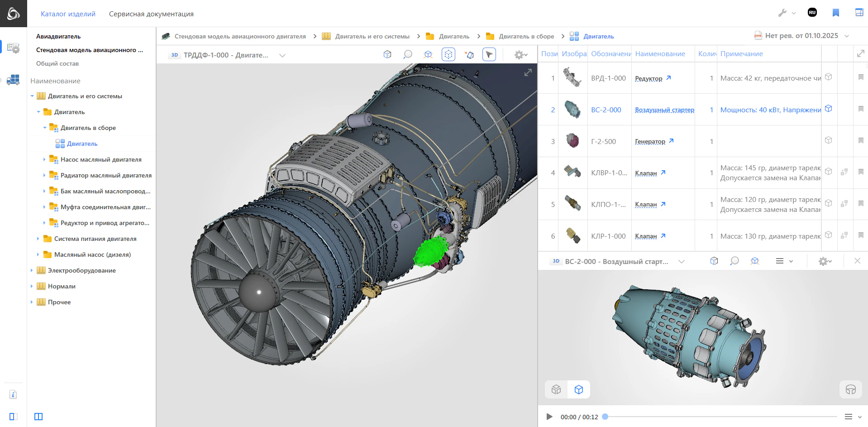Click the КЛПО valve thumbnail in row 5

point(572,204)
